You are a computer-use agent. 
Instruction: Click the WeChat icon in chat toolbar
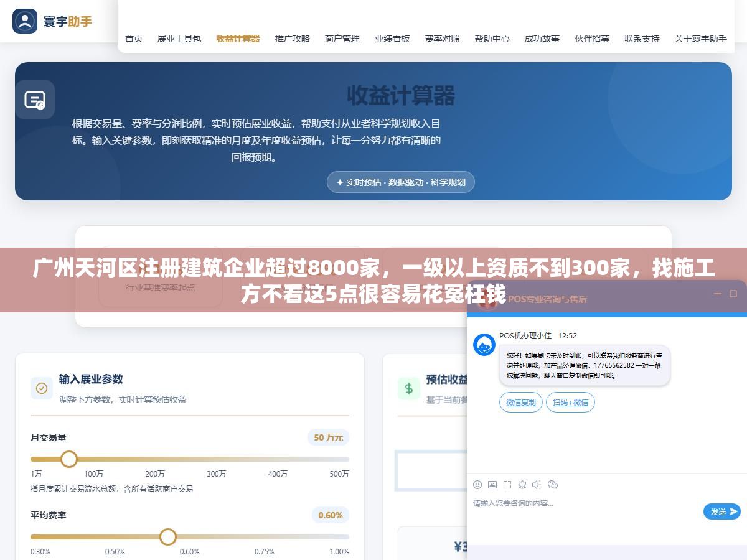tap(553, 484)
